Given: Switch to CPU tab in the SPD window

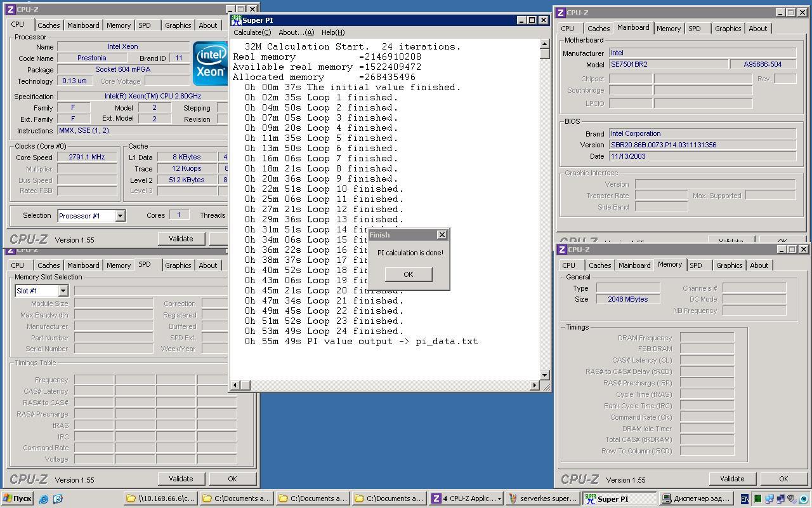Looking at the screenshot, I should [18, 265].
